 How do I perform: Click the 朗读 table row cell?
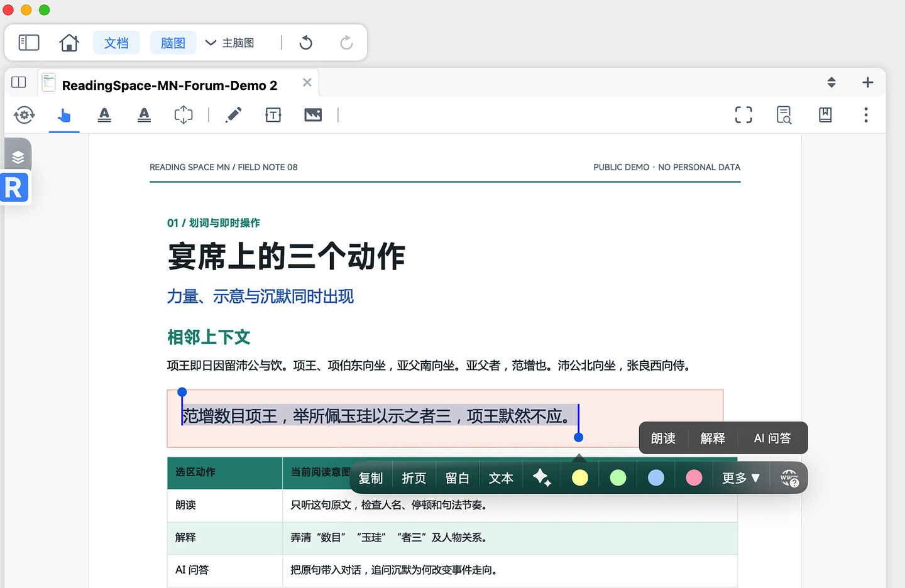pos(224,505)
